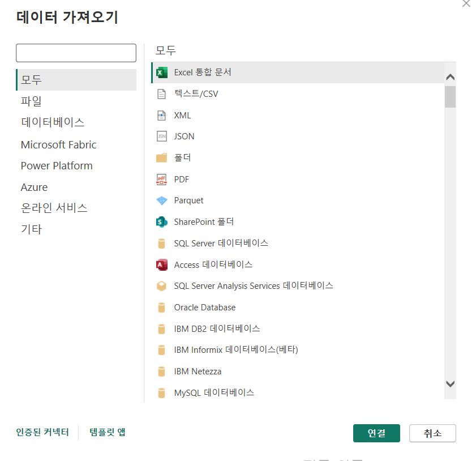Select the Excel 통합 문서 text
The height and width of the screenshot is (461, 476).
coord(203,72)
